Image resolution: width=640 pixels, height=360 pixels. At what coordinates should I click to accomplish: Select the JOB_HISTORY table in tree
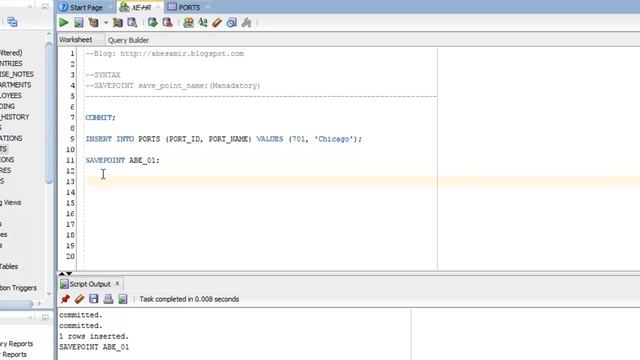tap(15, 117)
